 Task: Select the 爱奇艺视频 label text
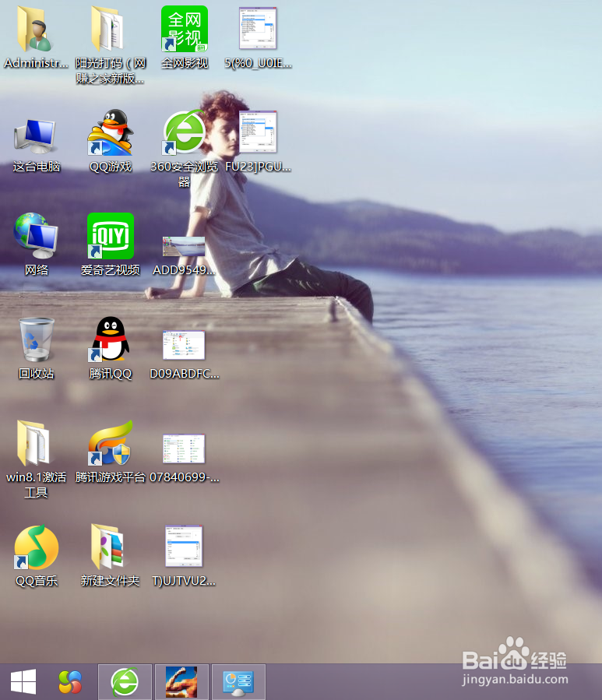[111, 270]
